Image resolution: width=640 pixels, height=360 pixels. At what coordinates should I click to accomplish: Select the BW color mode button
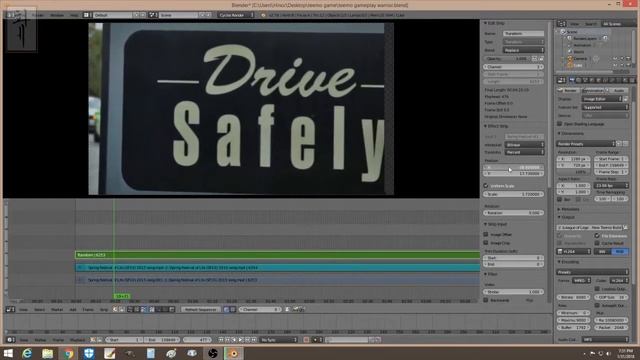pyautogui.click(x=602, y=251)
